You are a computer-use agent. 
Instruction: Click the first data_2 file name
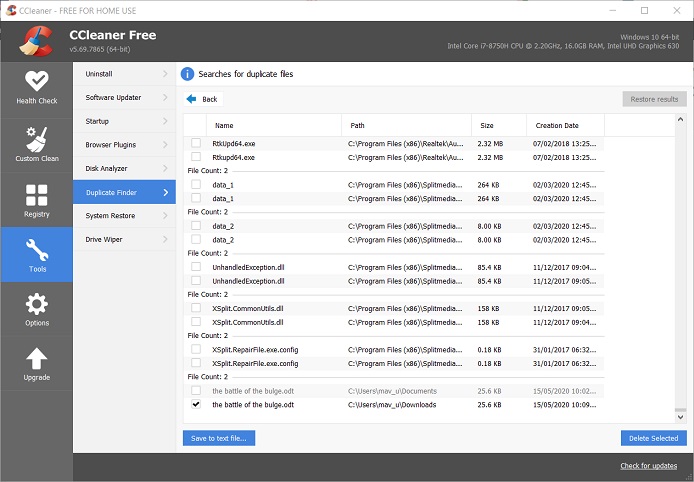pos(223,226)
